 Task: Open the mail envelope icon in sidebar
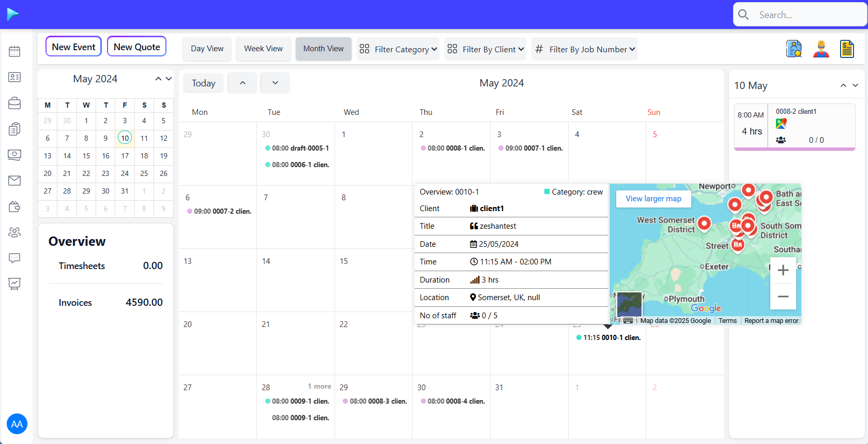point(14,181)
